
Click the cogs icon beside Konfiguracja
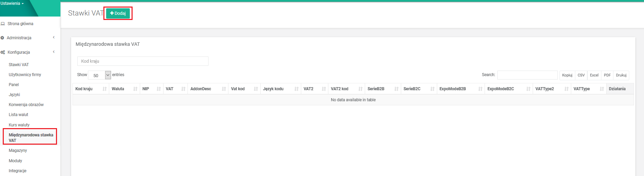click(3, 52)
